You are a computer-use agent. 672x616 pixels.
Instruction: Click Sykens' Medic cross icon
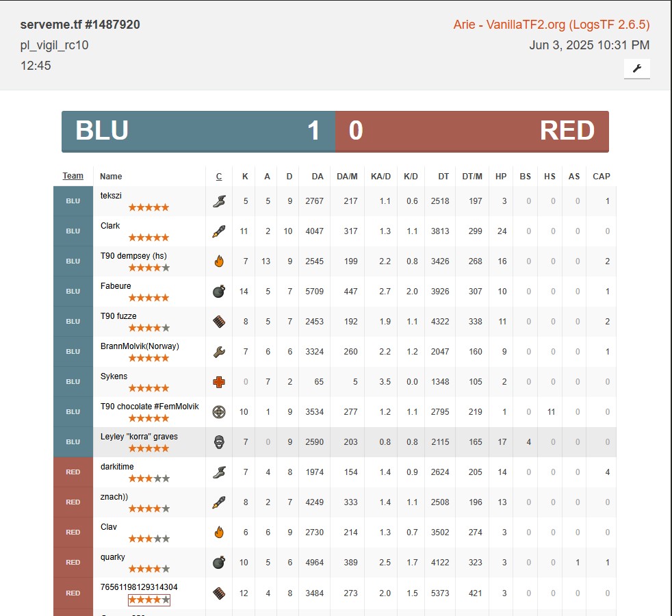[219, 382]
